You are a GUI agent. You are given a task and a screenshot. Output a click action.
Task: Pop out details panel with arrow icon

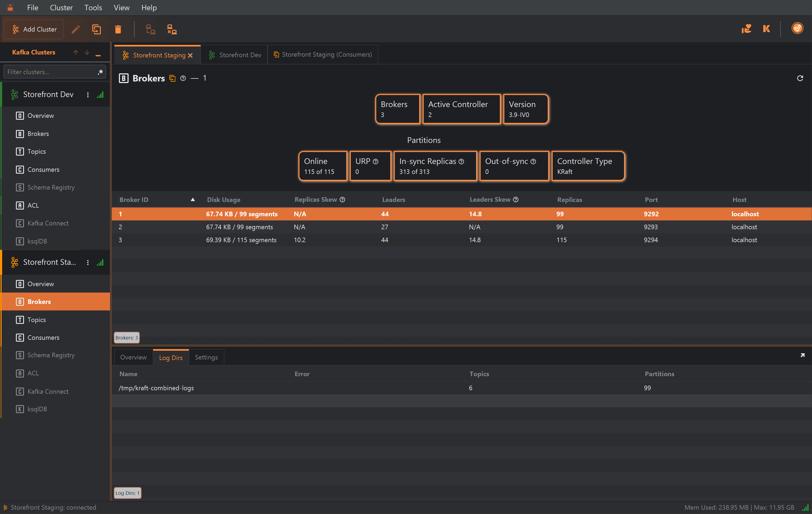click(x=803, y=355)
